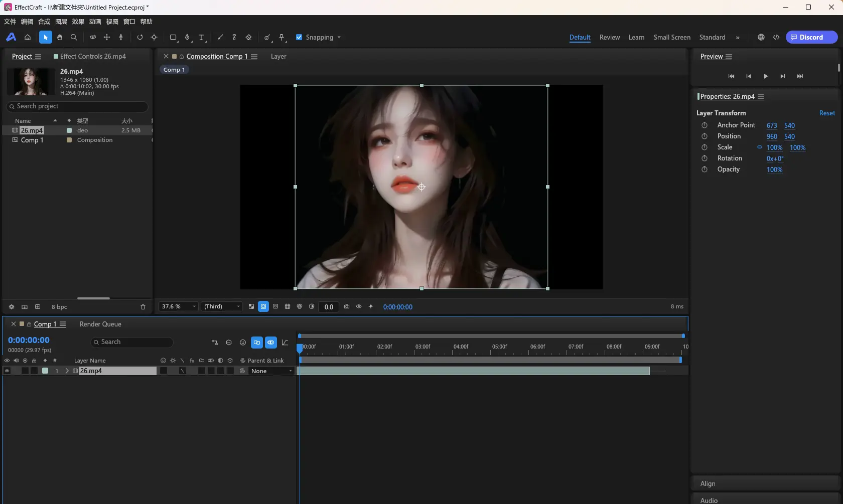Select the Hand tool in the toolbar
Viewport: 843px width, 504px height.
click(x=60, y=37)
